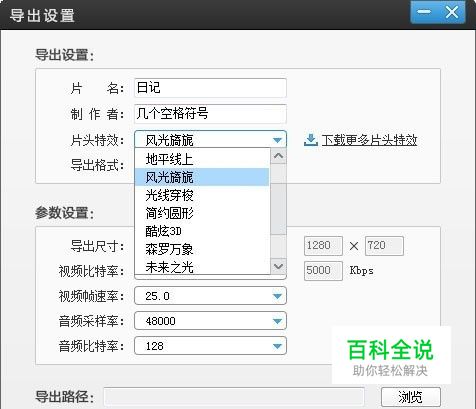Select highlighted 风光旖旎 list entry

[202, 177]
